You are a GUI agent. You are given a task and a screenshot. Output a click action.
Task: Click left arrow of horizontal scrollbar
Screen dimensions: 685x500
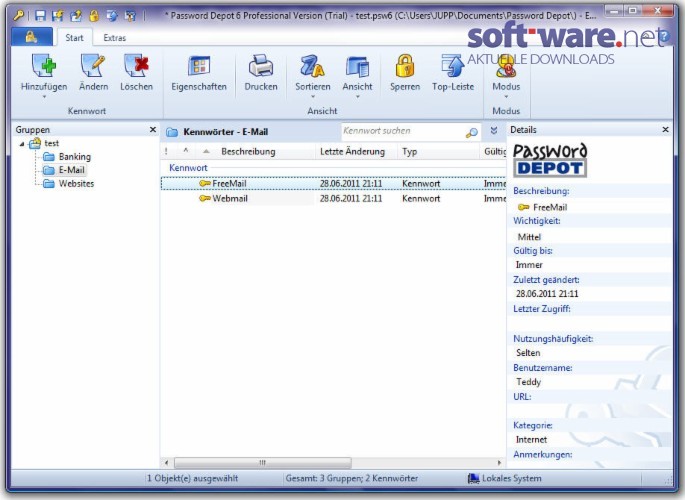166,462
